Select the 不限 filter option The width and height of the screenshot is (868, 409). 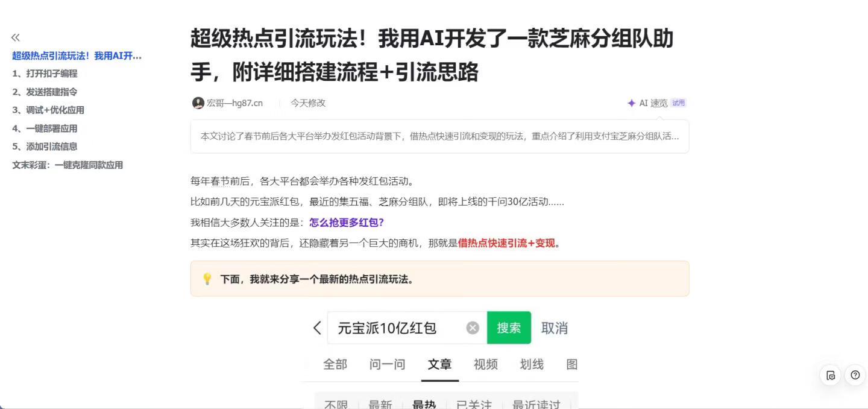[336, 405]
